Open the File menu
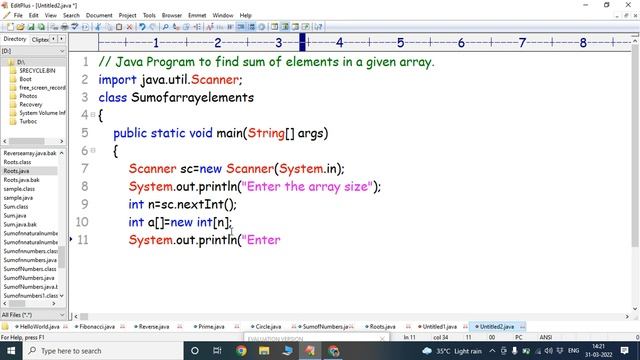 click(x=18, y=15)
